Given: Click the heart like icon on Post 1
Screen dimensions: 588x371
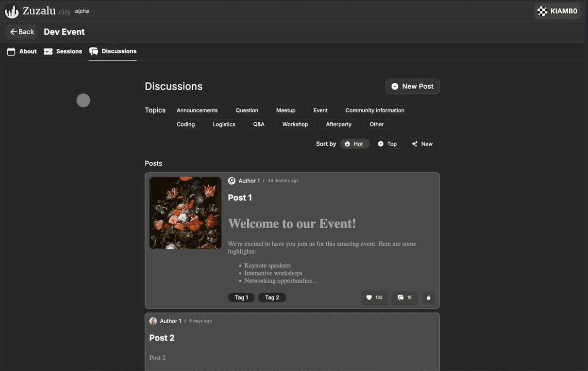Looking at the screenshot, I should tap(369, 298).
